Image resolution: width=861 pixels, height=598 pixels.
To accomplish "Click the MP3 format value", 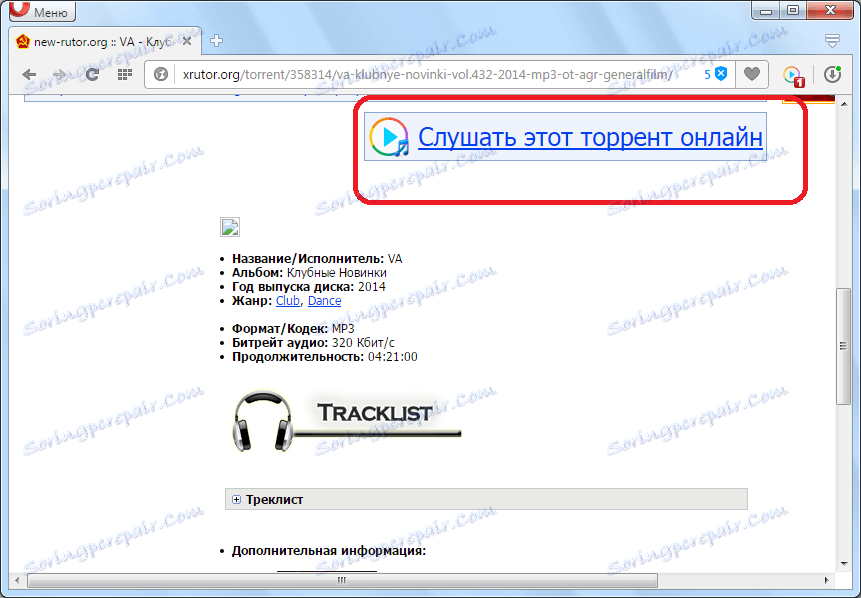I will (x=343, y=329).
